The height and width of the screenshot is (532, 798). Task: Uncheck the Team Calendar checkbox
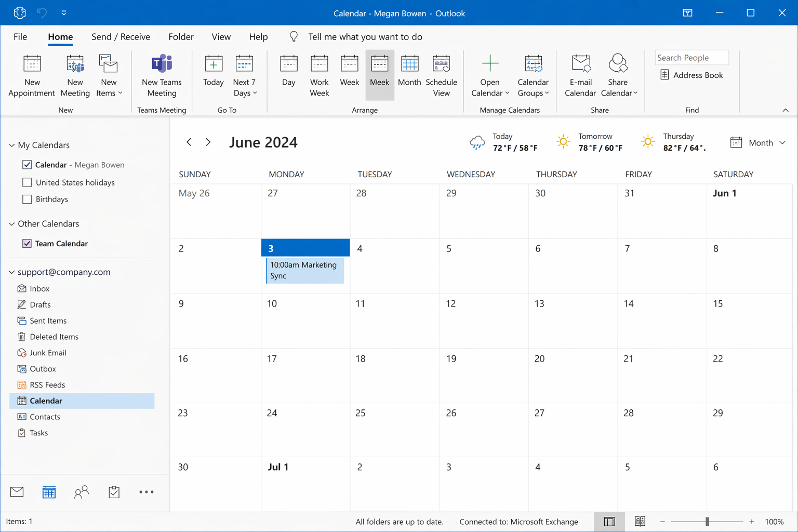pyautogui.click(x=27, y=243)
